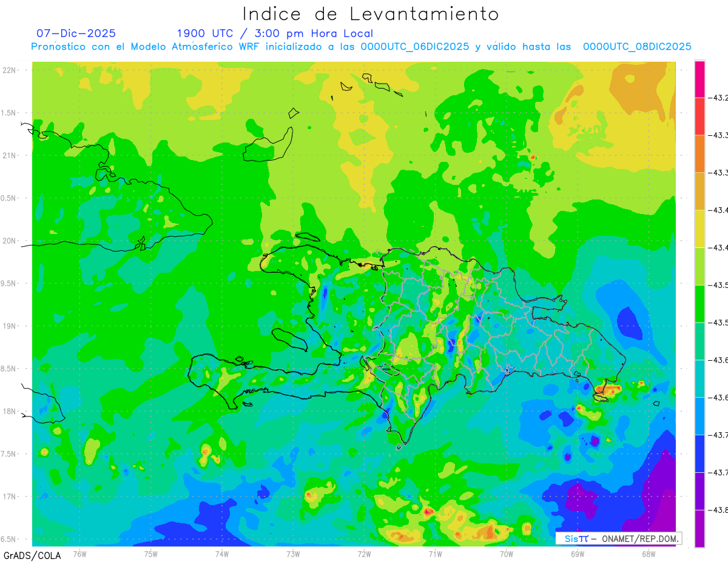This screenshot has width=728, height=562.
Task: Click the 22N latitude label
Action: [x=10, y=70]
